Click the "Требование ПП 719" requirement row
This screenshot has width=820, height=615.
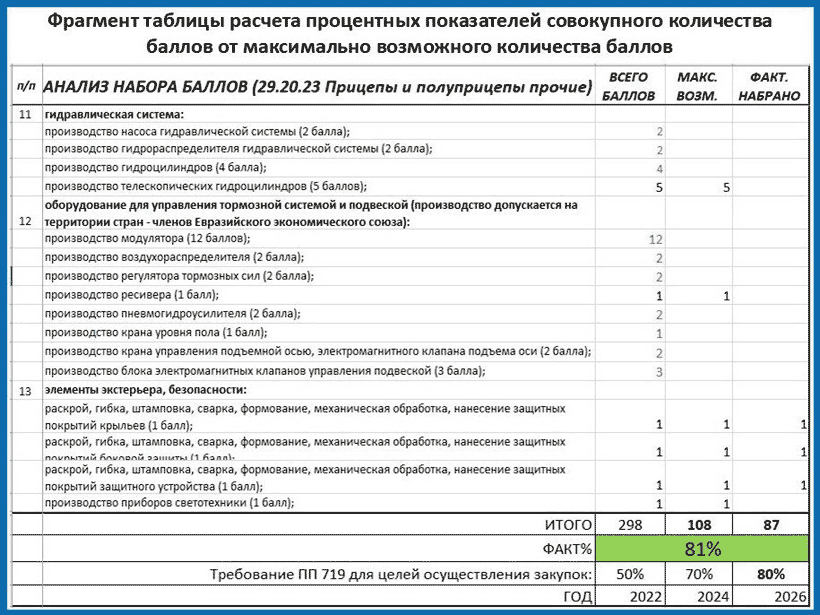tap(400, 572)
